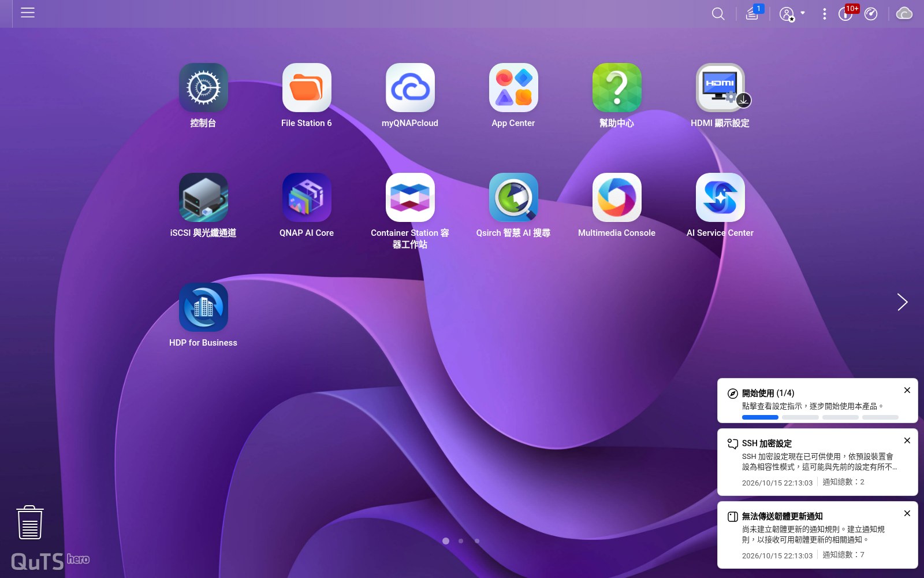Open the 開始使用 (1/4) getting started card
Screen dimensions: 924x578
(x=817, y=401)
